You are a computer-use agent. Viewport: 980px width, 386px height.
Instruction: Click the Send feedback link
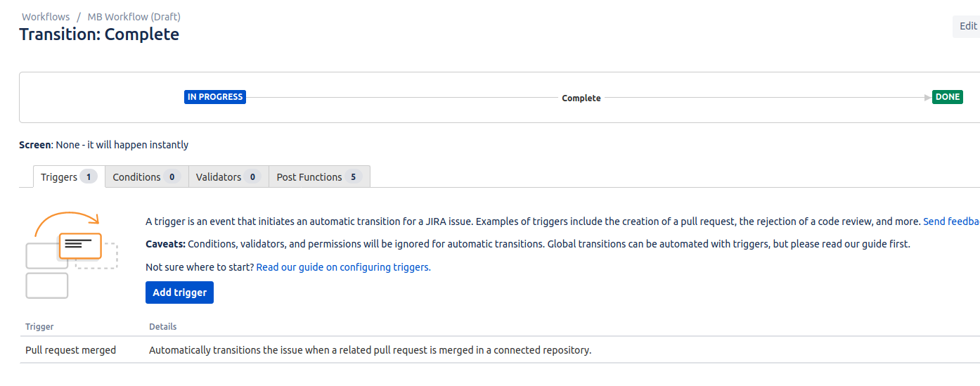tap(951, 221)
